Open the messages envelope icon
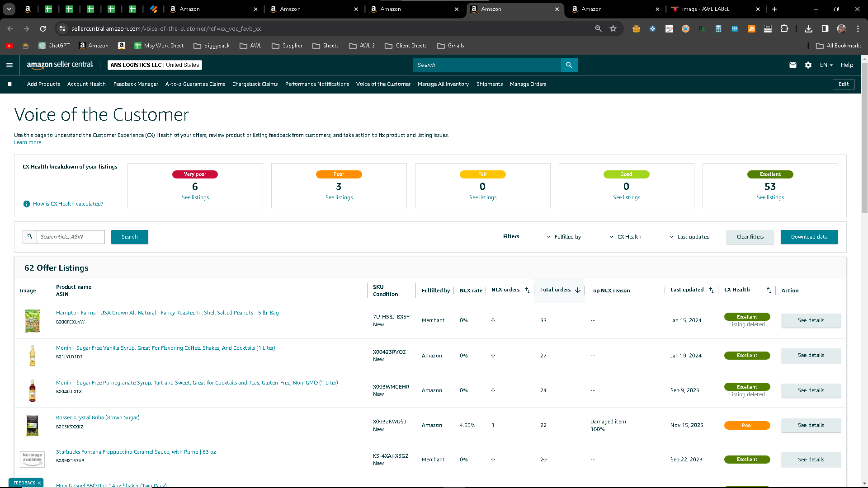This screenshot has width=868, height=488. (793, 65)
